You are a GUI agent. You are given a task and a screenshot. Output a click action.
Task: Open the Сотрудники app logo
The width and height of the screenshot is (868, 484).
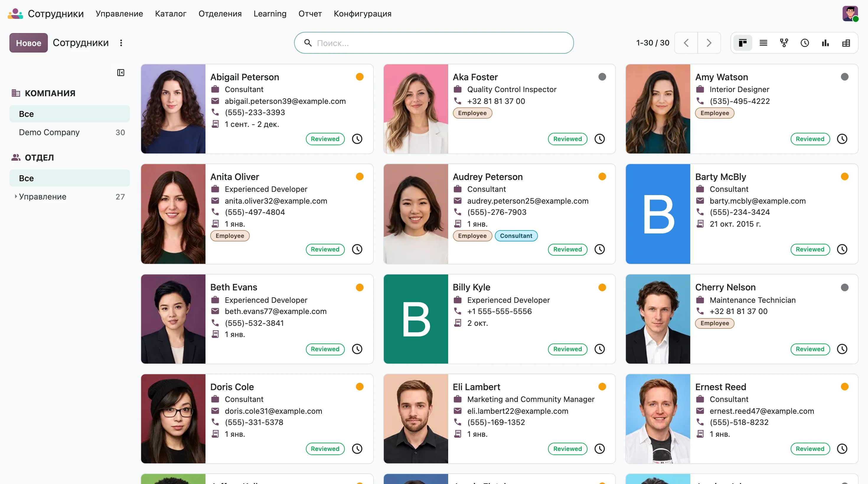(x=15, y=14)
